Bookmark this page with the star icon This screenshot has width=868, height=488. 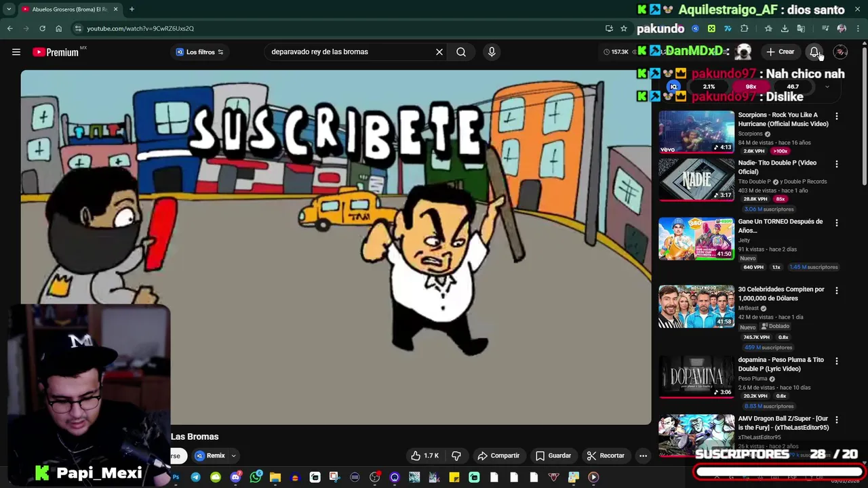click(624, 28)
